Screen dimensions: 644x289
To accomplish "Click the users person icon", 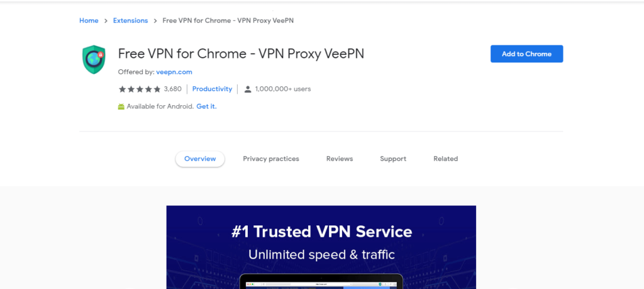I will pos(248,89).
